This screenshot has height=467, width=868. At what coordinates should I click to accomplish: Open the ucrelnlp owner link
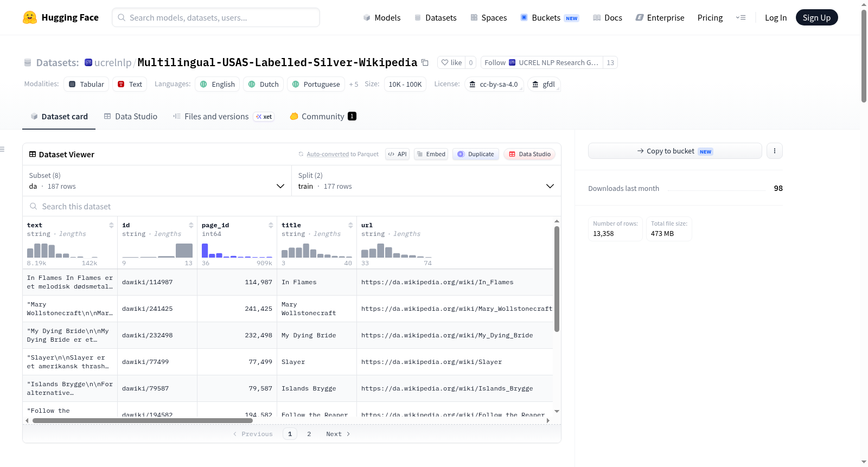(113, 63)
